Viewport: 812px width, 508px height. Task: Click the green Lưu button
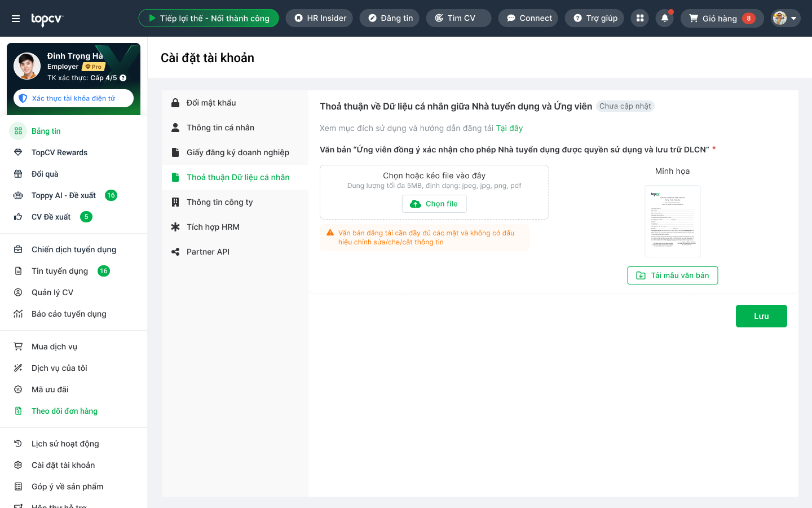tap(761, 316)
